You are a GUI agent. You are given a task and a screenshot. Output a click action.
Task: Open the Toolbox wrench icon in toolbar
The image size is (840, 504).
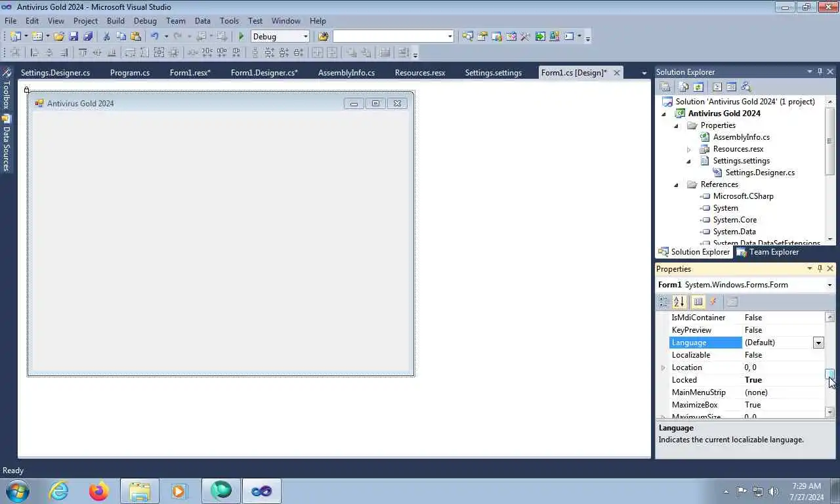click(x=525, y=36)
